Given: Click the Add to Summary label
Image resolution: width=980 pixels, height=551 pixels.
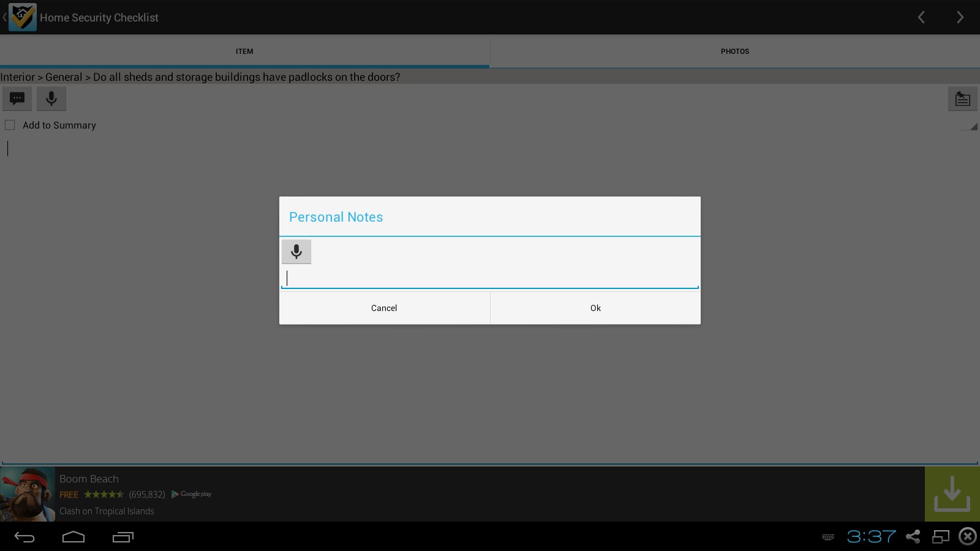Looking at the screenshot, I should coord(59,125).
